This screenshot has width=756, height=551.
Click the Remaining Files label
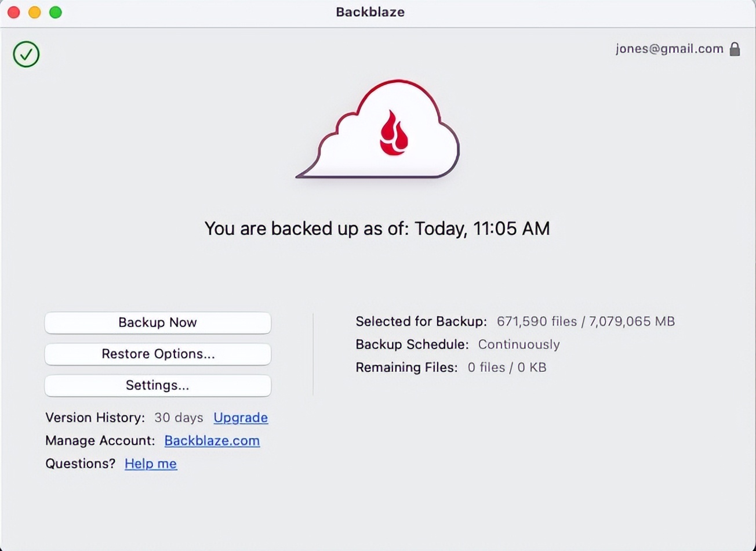pyautogui.click(x=407, y=368)
